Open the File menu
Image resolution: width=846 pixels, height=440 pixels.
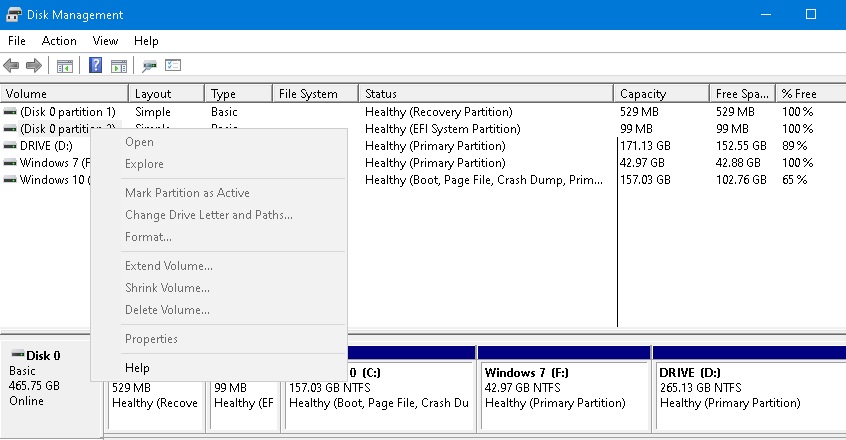[17, 41]
